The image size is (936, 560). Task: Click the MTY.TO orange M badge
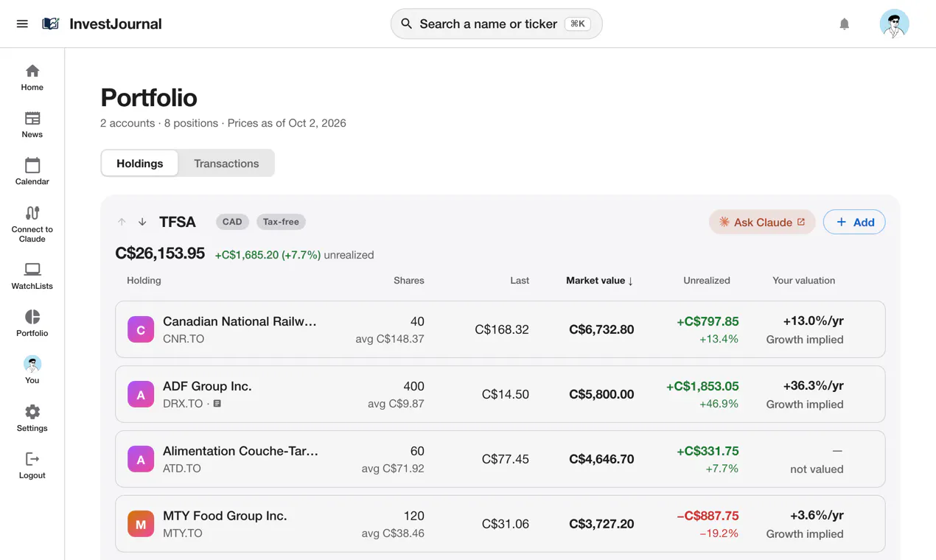(141, 524)
